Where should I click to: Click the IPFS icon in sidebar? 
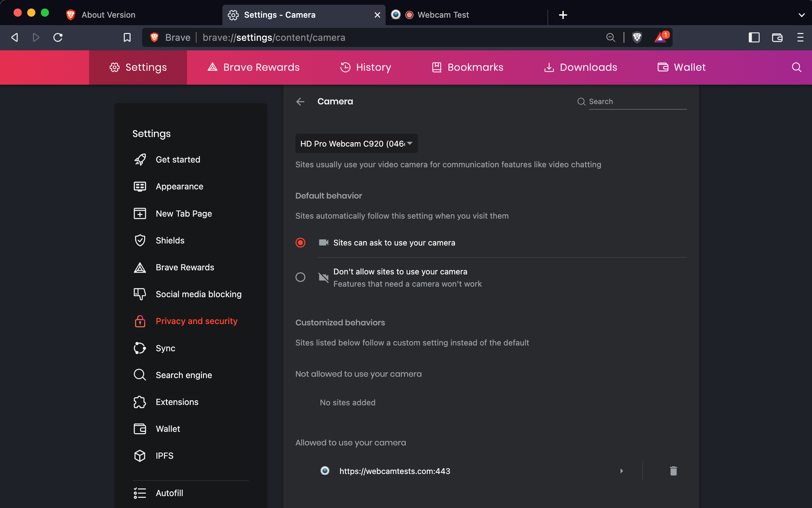[140, 456]
